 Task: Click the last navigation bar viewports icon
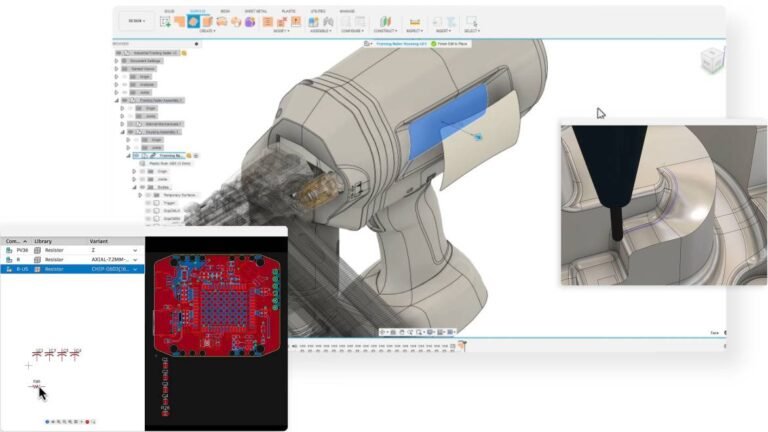point(451,332)
